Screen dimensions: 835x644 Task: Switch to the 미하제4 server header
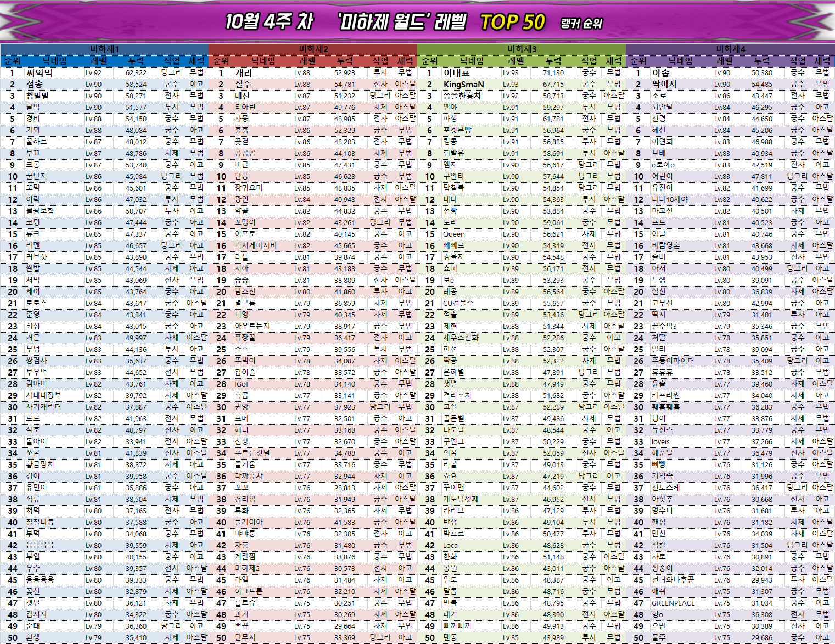click(730, 49)
